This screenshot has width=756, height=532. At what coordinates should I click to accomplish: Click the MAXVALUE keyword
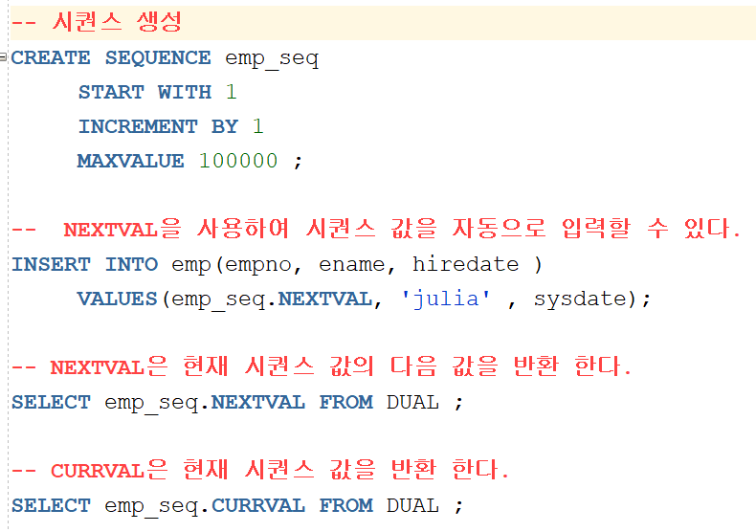(x=131, y=161)
